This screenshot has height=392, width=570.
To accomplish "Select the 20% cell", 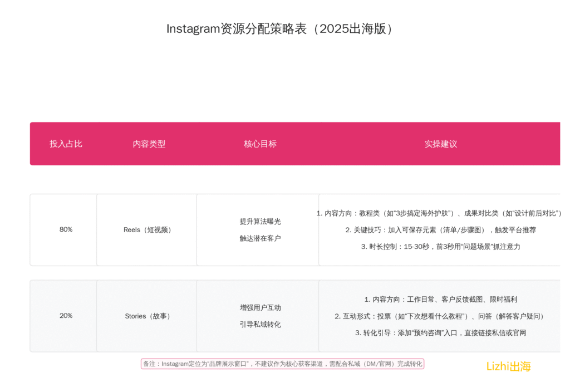I will (66, 316).
